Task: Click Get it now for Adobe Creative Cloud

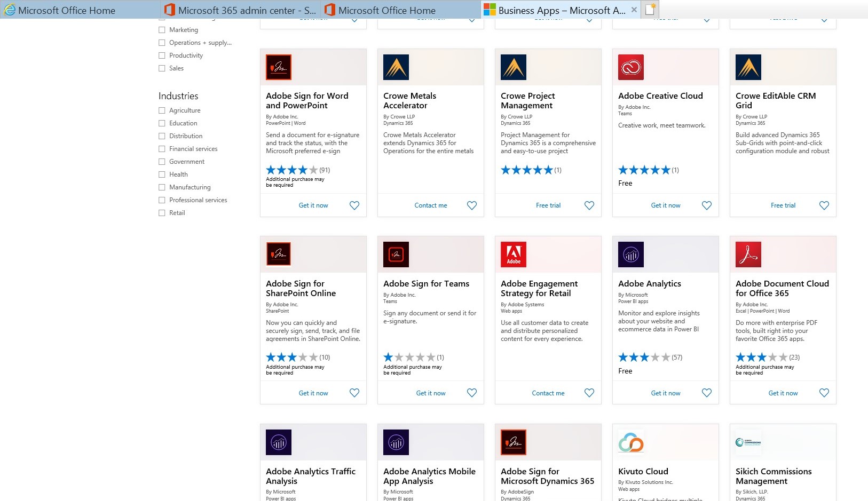Action: [x=666, y=205]
